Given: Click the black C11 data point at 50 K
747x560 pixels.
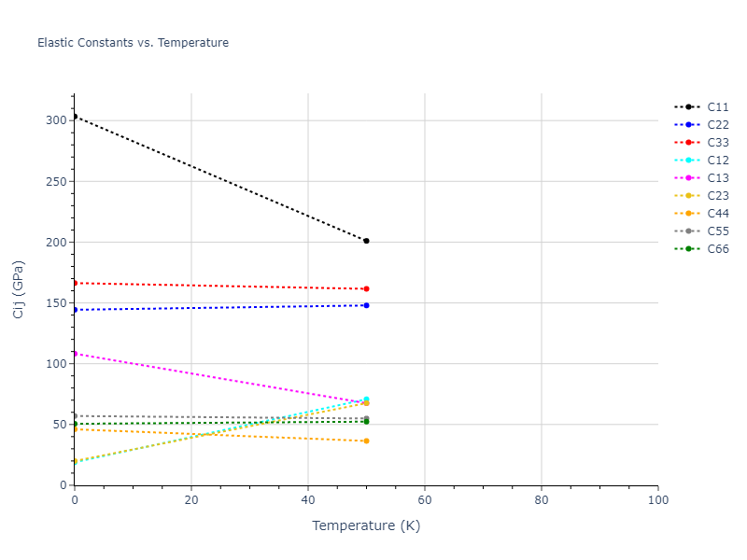Looking at the screenshot, I should tap(366, 241).
